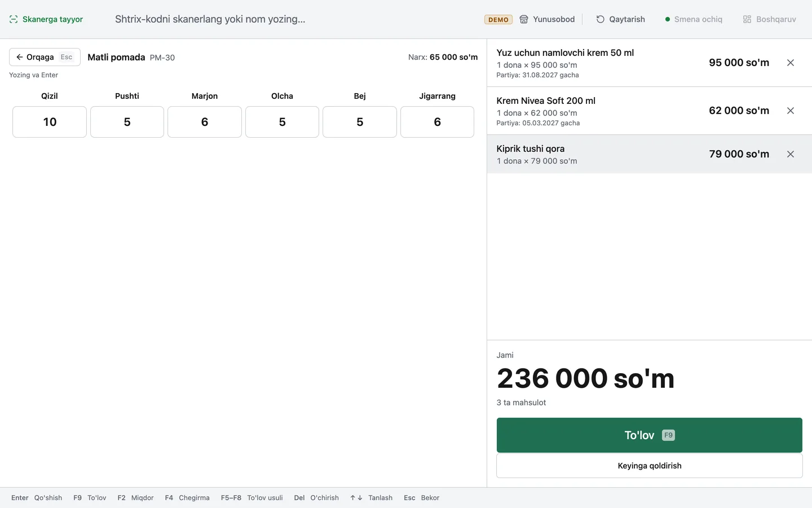Remove Krem Nivea Soft from cart
The image size is (812, 508).
(x=791, y=111)
